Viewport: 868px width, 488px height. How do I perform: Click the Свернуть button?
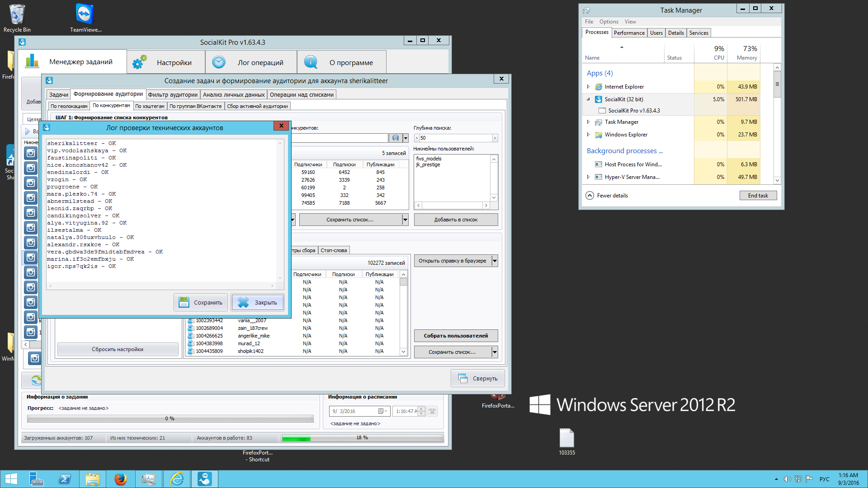pos(478,379)
